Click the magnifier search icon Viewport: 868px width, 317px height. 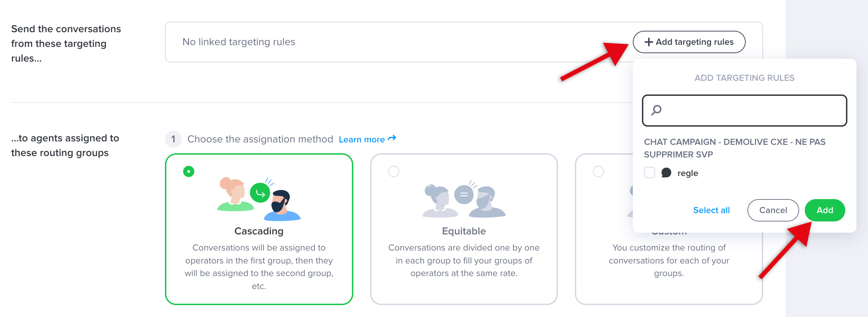[656, 110]
